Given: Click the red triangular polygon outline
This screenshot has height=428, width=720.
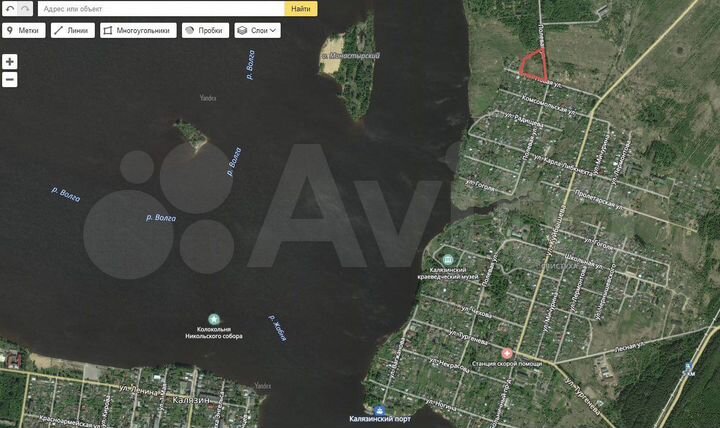Looking at the screenshot, I should click(x=534, y=64).
